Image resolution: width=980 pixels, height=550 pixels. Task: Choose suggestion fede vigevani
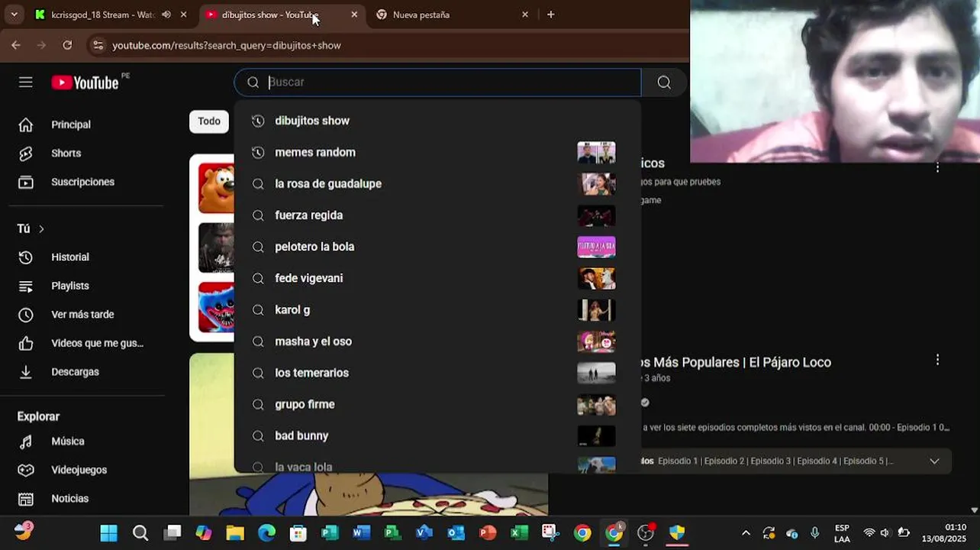[x=437, y=278]
